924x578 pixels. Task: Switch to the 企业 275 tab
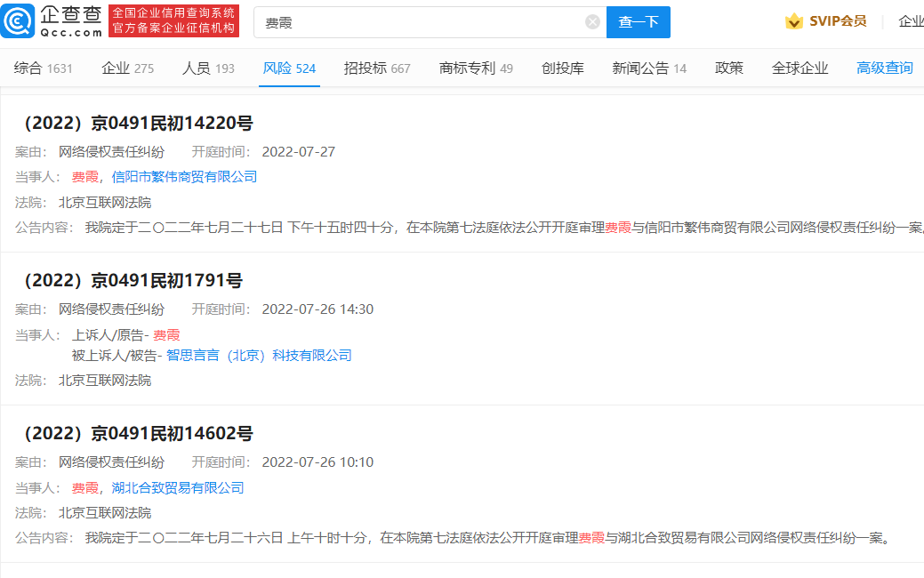(x=127, y=68)
